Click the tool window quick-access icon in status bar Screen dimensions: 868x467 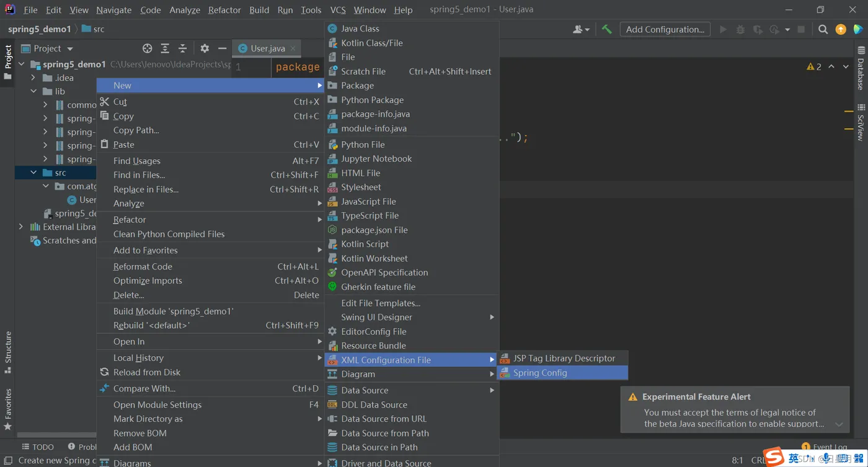8,460
